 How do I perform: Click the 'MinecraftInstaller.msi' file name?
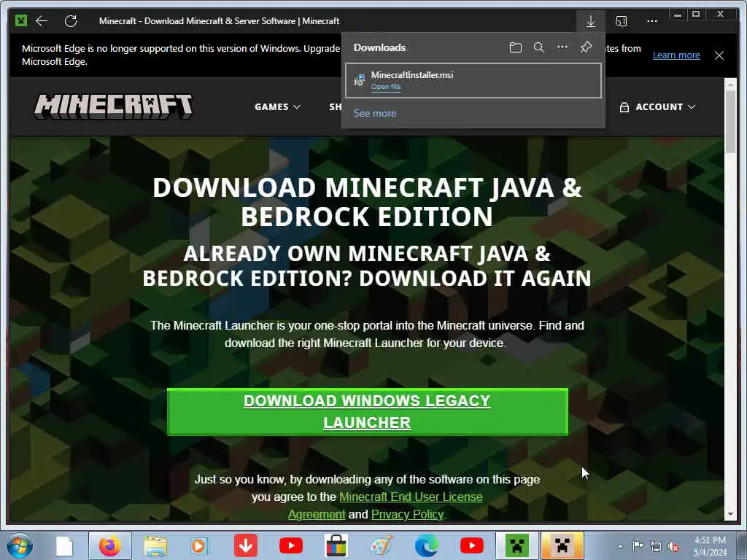[412, 75]
